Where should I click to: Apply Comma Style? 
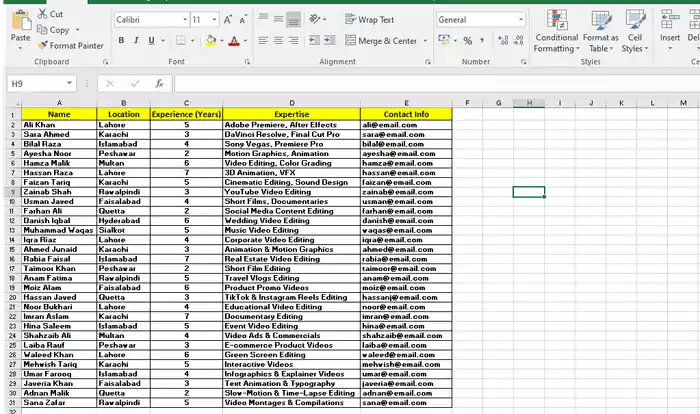[x=482, y=41]
